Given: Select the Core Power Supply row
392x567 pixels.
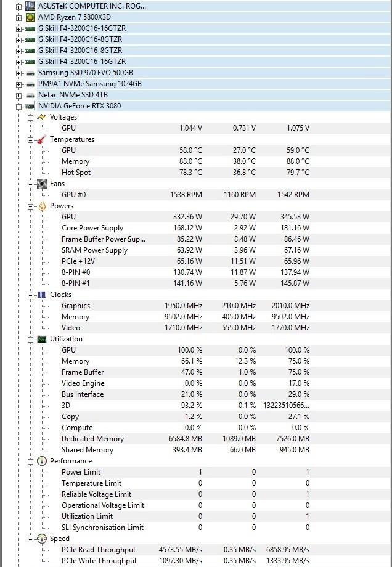Looking at the screenshot, I should pos(92,228).
